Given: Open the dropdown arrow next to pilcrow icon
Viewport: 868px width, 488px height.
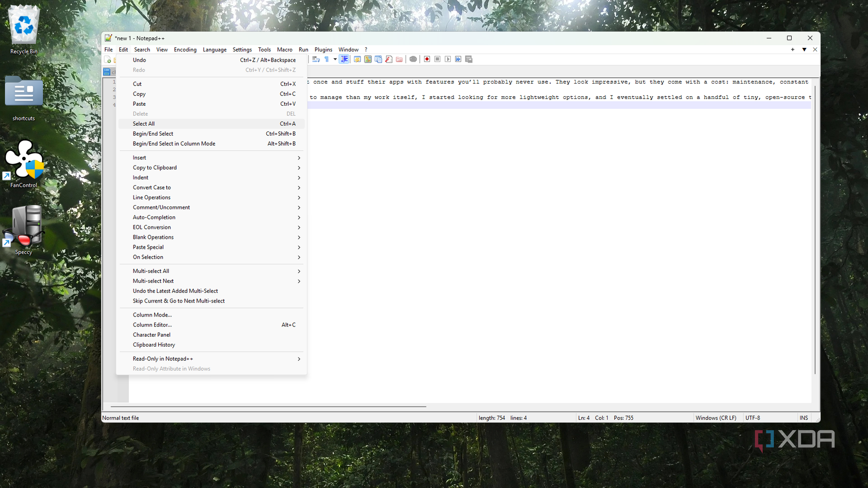Looking at the screenshot, I should click(x=335, y=59).
